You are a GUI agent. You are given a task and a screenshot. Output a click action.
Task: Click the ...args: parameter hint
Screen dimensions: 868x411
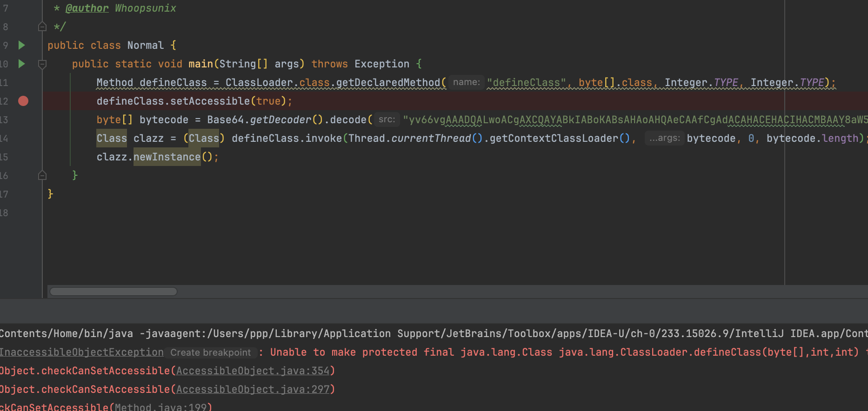664,138
